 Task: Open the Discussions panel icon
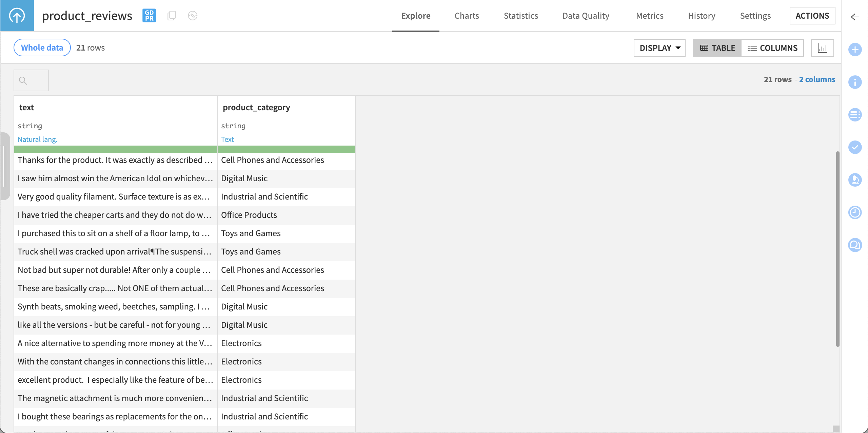[855, 245]
